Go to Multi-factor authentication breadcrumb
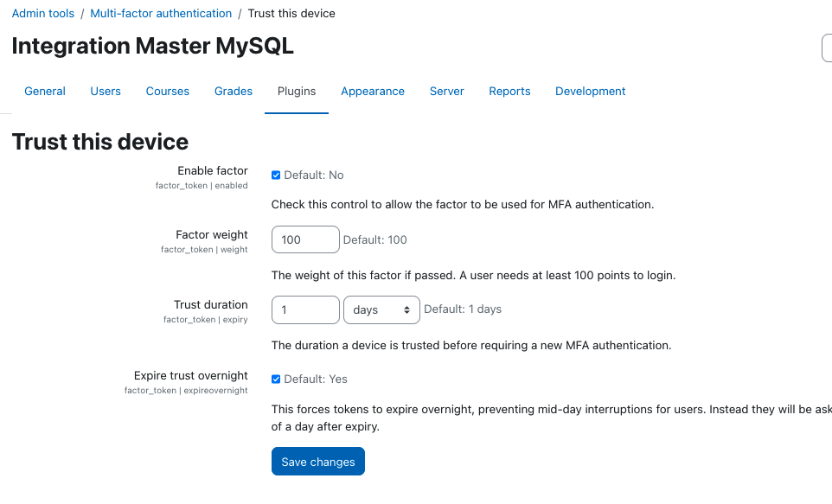Viewport: 832px width, 504px height. click(x=161, y=13)
